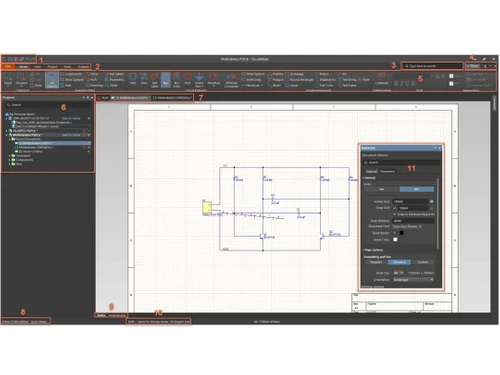Viewport: 500px width, 375px height.
Task: Expand the Generated folder in Projects
Action: [9, 156]
